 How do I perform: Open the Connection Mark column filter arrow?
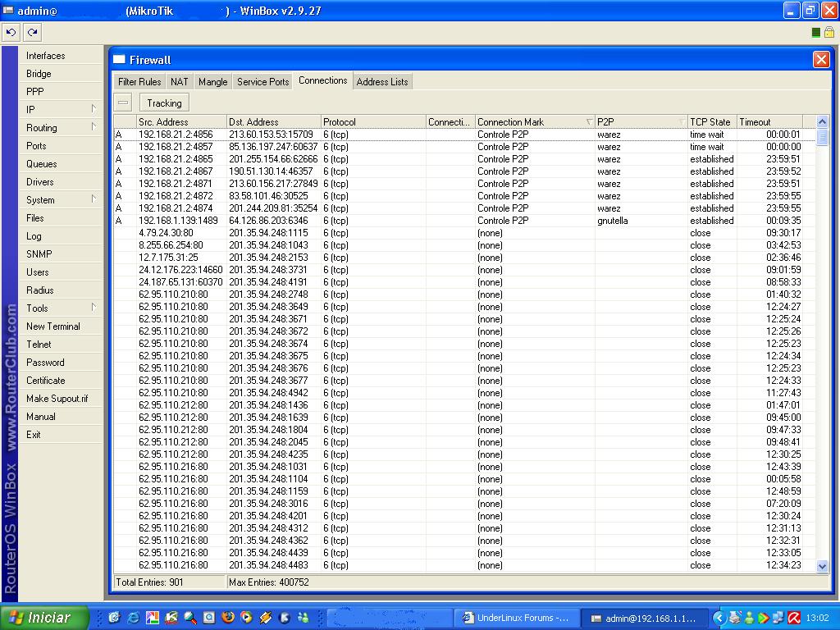click(589, 121)
